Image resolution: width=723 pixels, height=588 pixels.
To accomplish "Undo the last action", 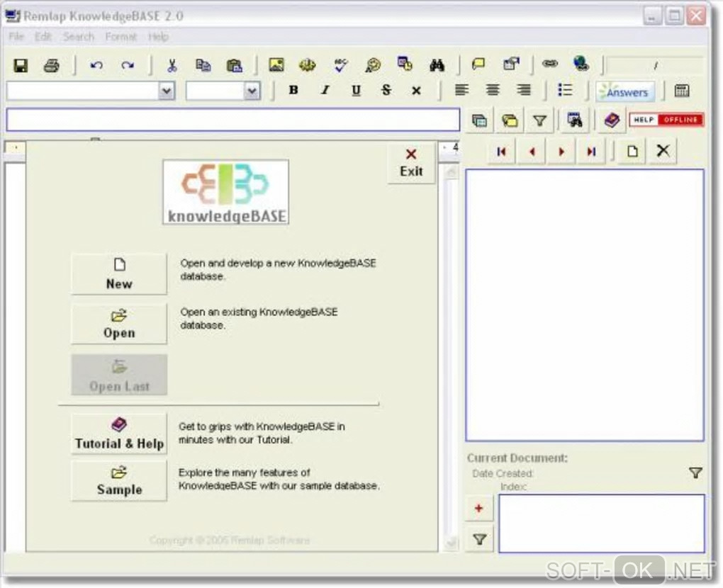I will 96,65.
